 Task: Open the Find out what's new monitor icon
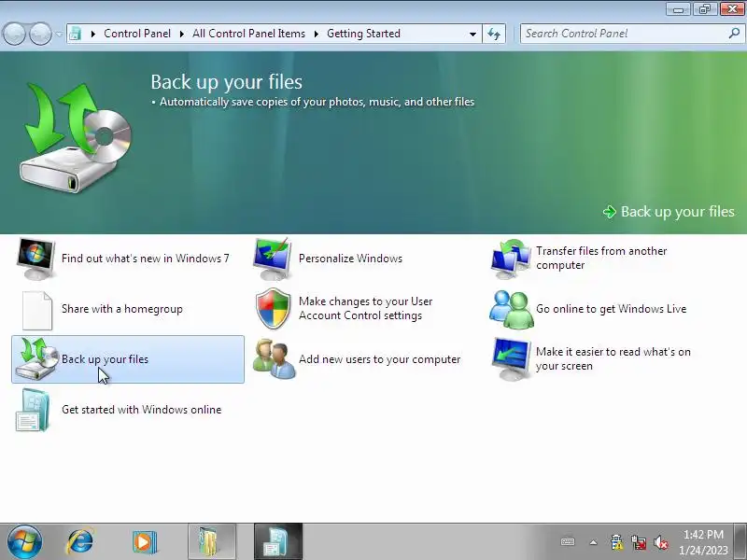[35, 259]
